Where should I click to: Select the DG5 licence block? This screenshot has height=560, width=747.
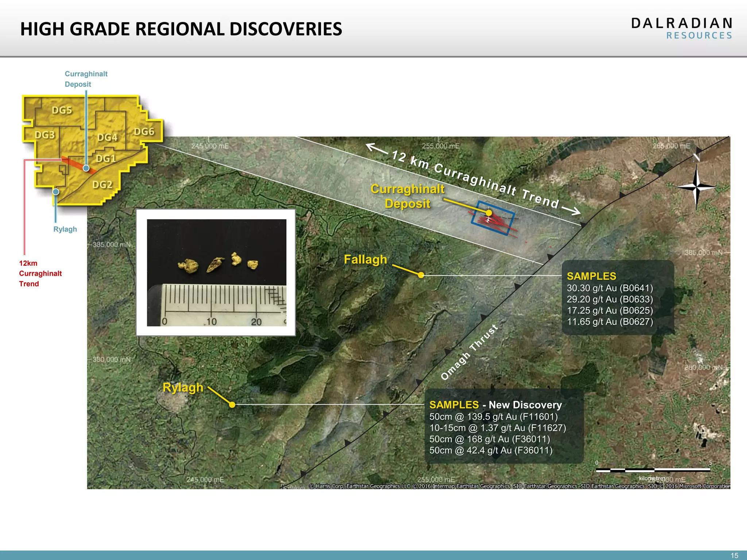point(62,110)
